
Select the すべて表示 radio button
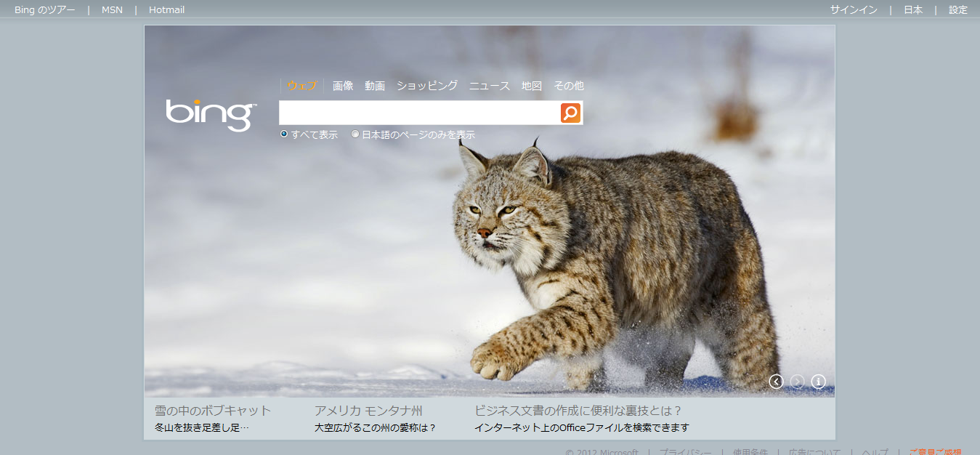(284, 134)
